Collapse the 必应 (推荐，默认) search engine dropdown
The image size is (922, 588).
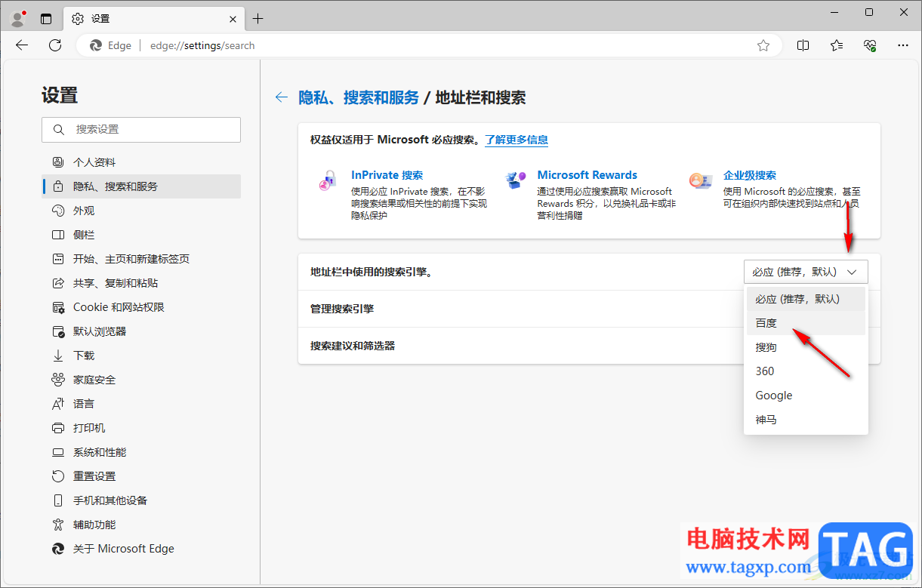(x=806, y=272)
